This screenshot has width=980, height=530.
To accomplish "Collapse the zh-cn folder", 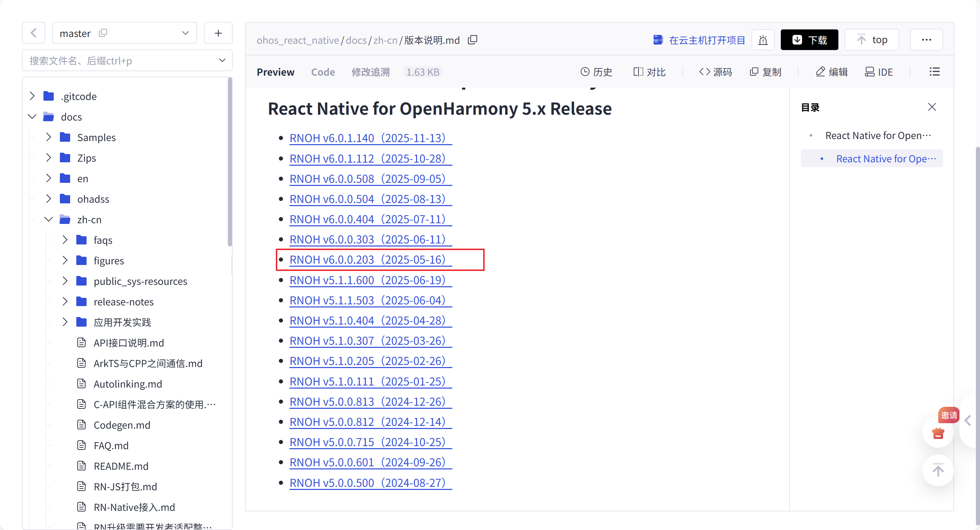I will 48,220.
